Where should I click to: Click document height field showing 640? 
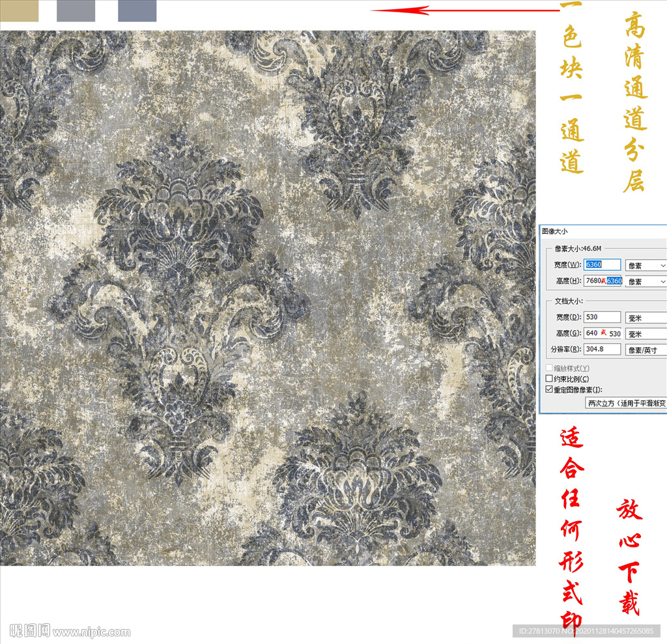[x=591, y=333]
